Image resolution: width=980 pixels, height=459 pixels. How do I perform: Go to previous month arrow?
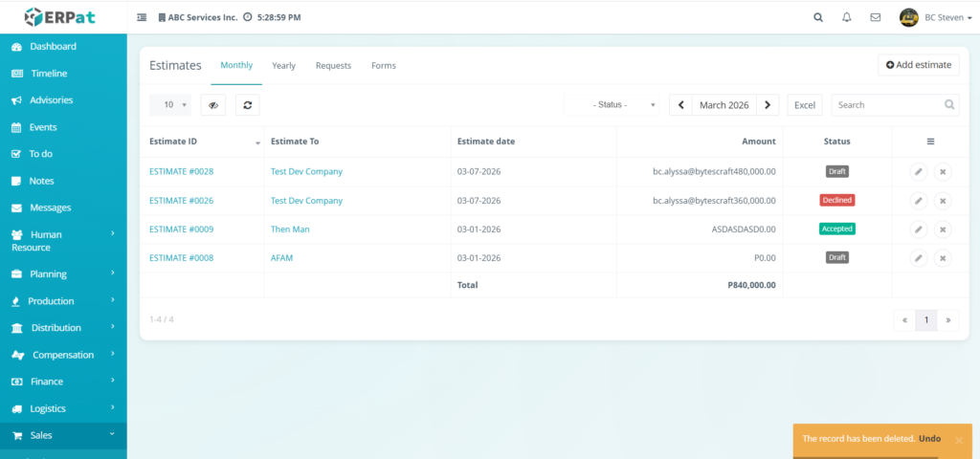[680, 105]
